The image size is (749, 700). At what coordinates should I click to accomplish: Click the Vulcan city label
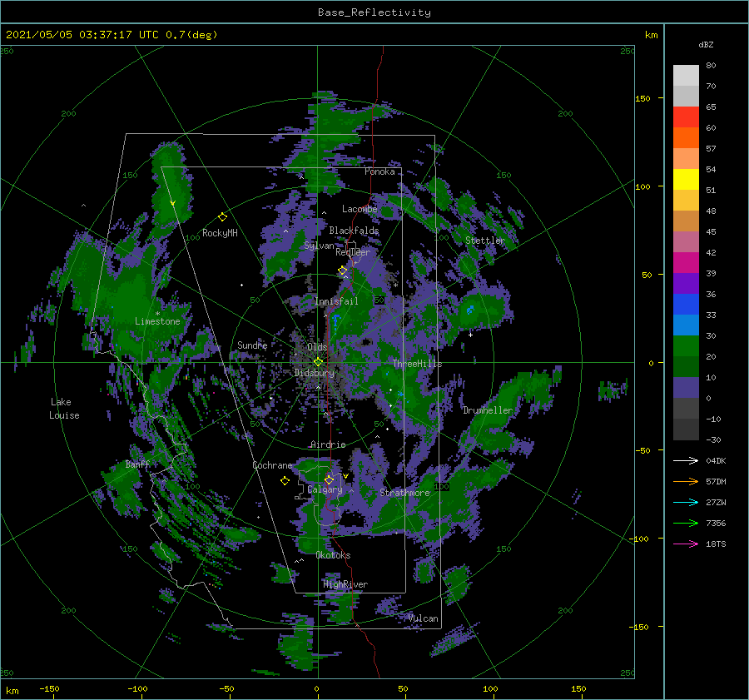pyautogui.click(x=424, y=618)
